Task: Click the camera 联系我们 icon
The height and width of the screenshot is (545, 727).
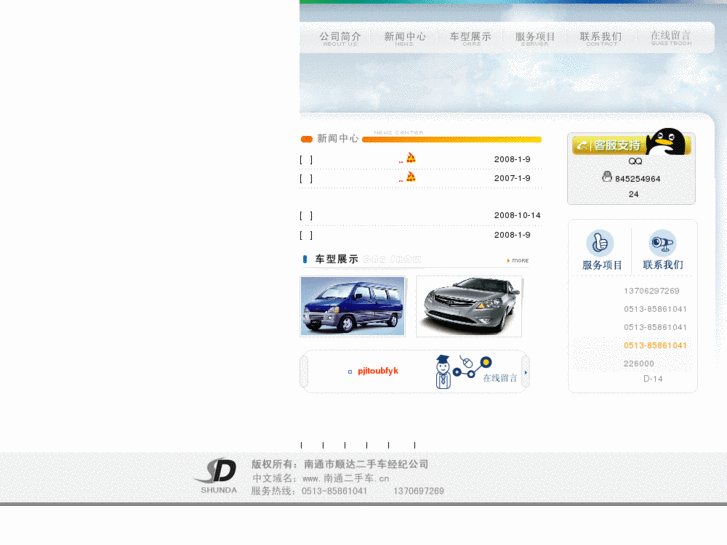Action: click(x=662, y=243)
